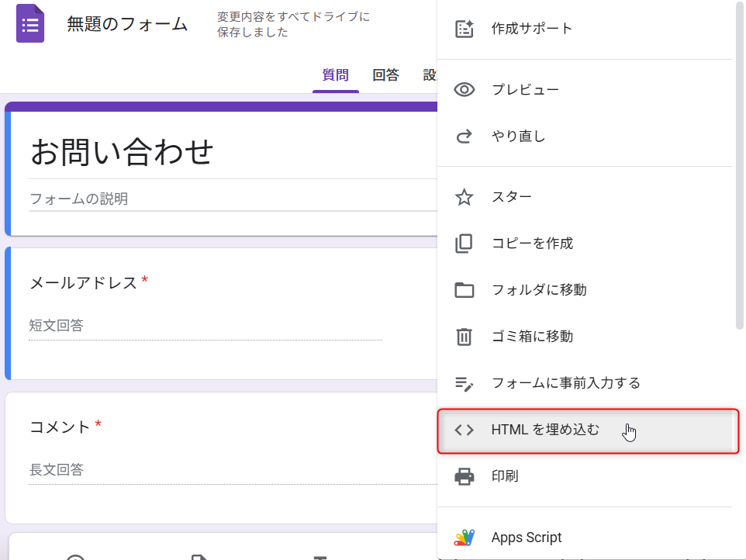Switch to the 質問 tab
This screenshot has width=746, height=560.
(x=336, y=74)
